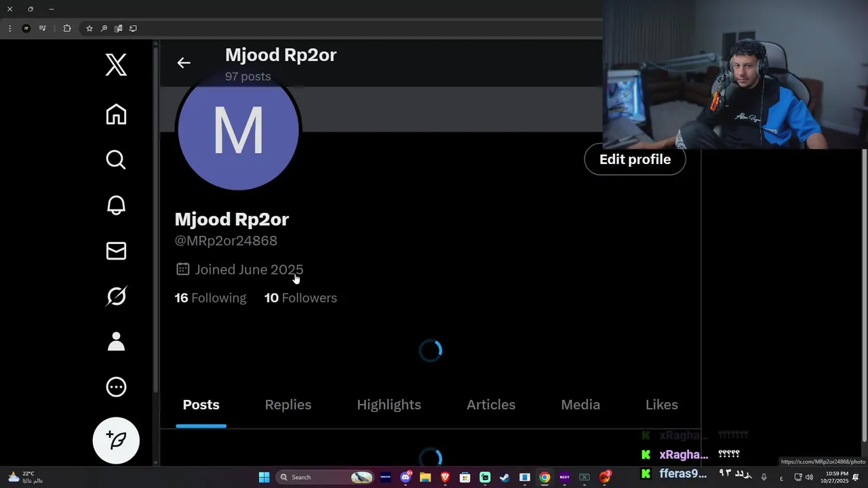This screenshot has width=868, height=488.
Task: Open Chrome three-dot menu
Action: (9, 28)
